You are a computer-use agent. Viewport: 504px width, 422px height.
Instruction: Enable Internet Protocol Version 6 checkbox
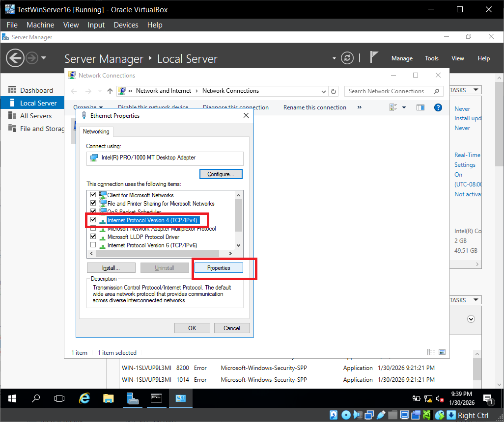click(93, 245)
